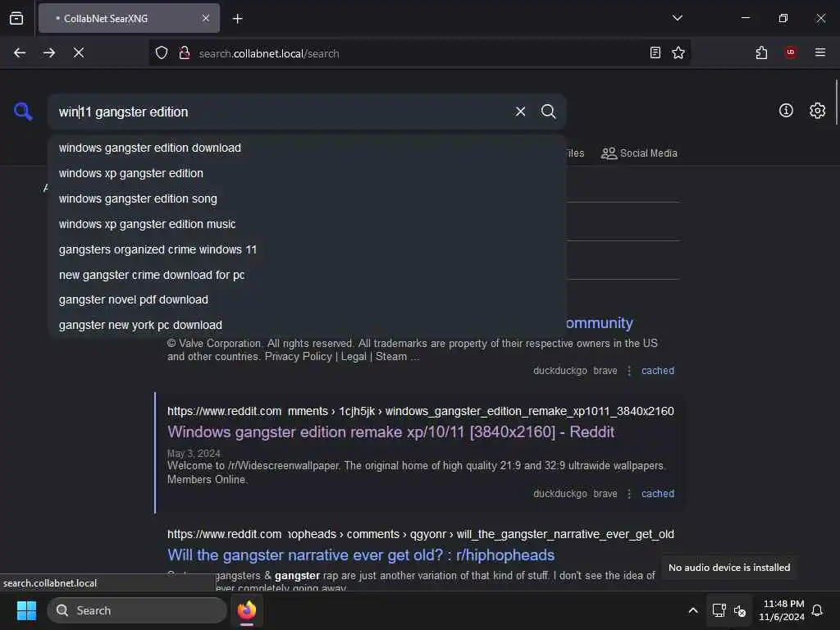Choose suggestion 'windows gangster edition song'
This screenshot has width=840, height=630.
click(307, 199)
